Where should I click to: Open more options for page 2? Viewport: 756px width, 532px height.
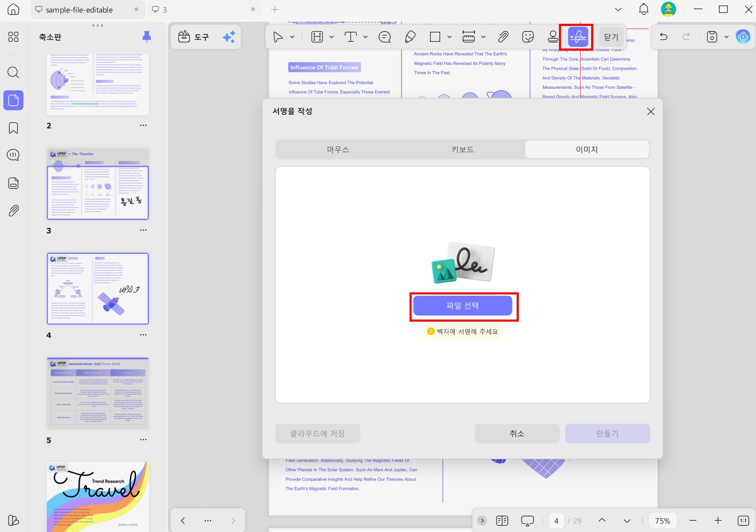click(143, 125)
